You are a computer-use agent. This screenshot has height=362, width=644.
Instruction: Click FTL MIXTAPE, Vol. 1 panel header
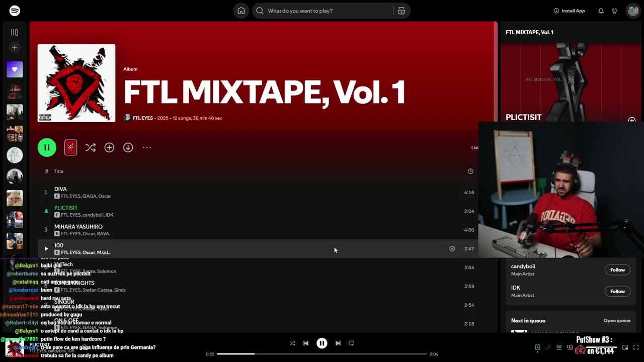[x=529, y=32]
